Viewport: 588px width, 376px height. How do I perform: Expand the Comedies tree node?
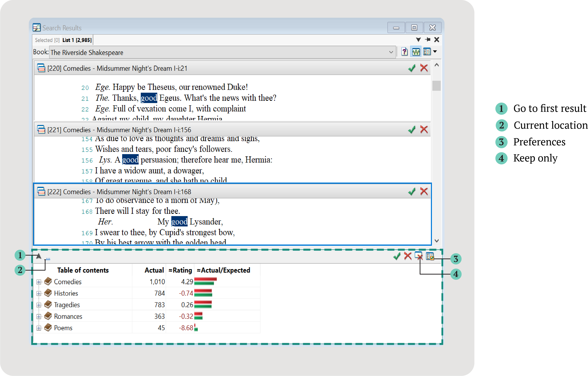[x=39, y=282]
